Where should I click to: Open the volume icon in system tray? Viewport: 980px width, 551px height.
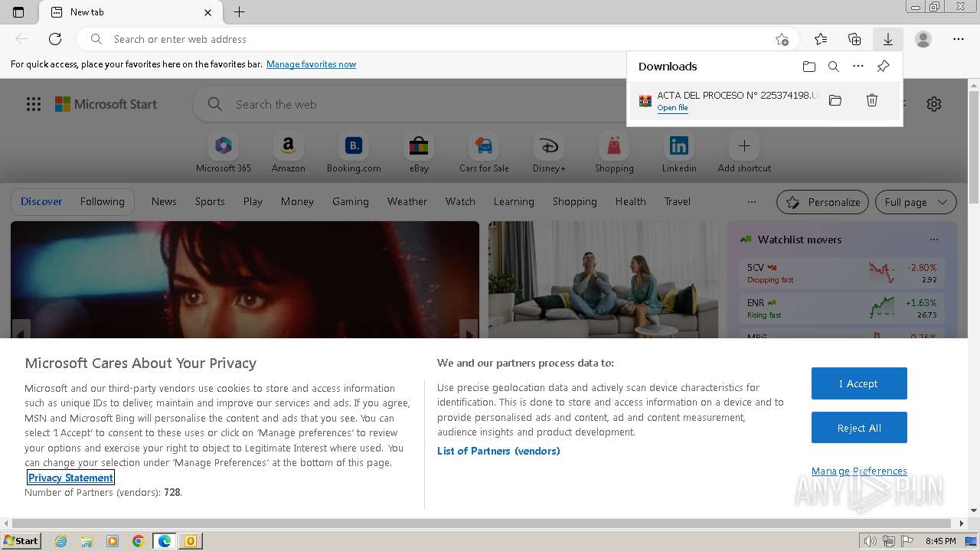[x=871, y=541]
